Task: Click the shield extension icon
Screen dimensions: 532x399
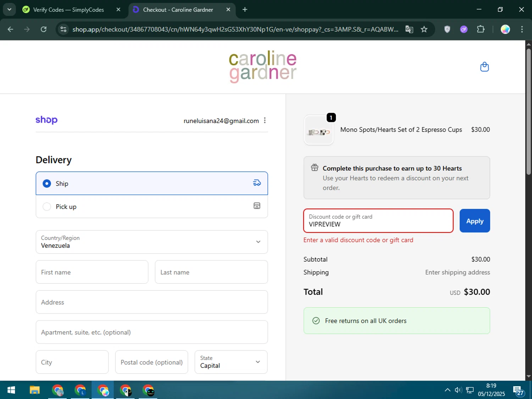Action: pyautogui.click(x=447, y=29)
